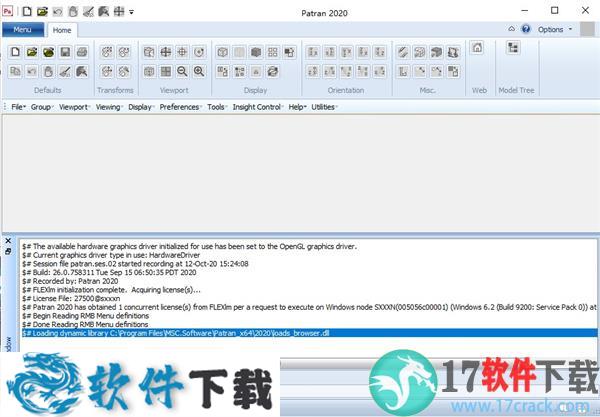
Task: Click the broom Reset Graphics icon in the Defaults group
Action: pos(65,71)
